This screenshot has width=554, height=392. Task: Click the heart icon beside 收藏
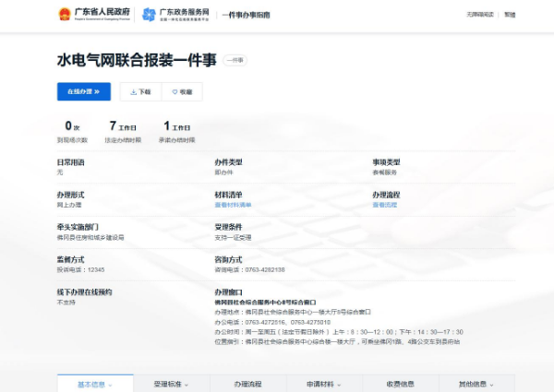tap(175, 92)
